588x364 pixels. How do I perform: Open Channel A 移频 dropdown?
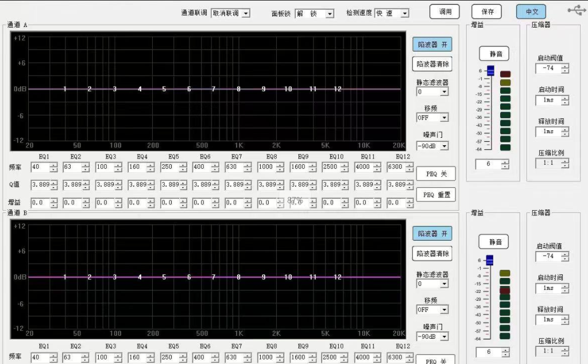(x=432, y=118)
